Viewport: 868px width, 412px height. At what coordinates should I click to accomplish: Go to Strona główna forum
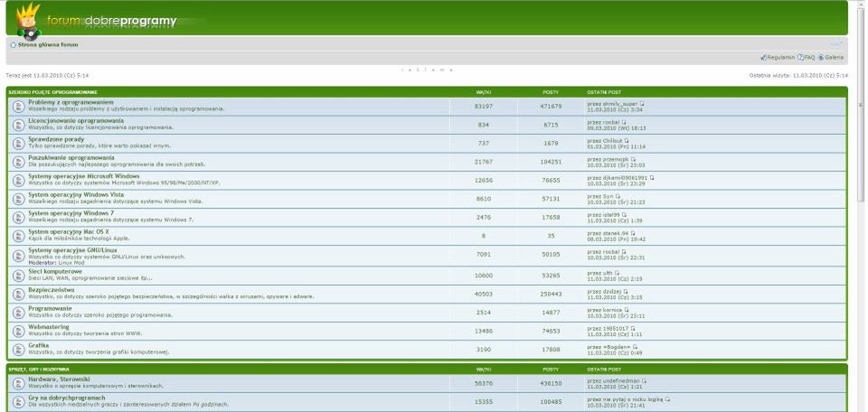click(48, 45)
